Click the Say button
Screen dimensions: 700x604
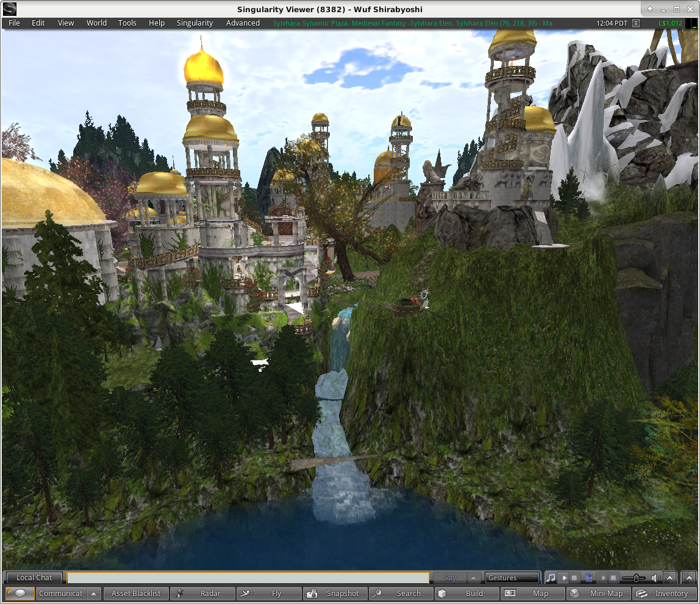450,578
